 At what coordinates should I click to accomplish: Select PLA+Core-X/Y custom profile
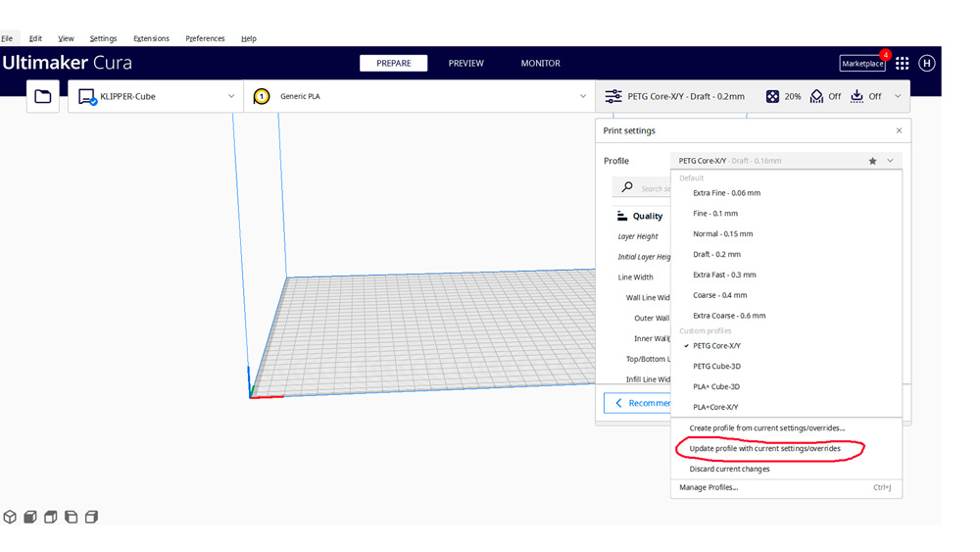[786, 407]
